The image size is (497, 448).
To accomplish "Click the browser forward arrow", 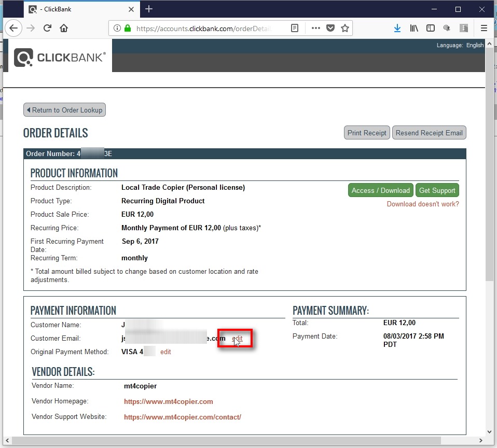I will click(31, 28).
